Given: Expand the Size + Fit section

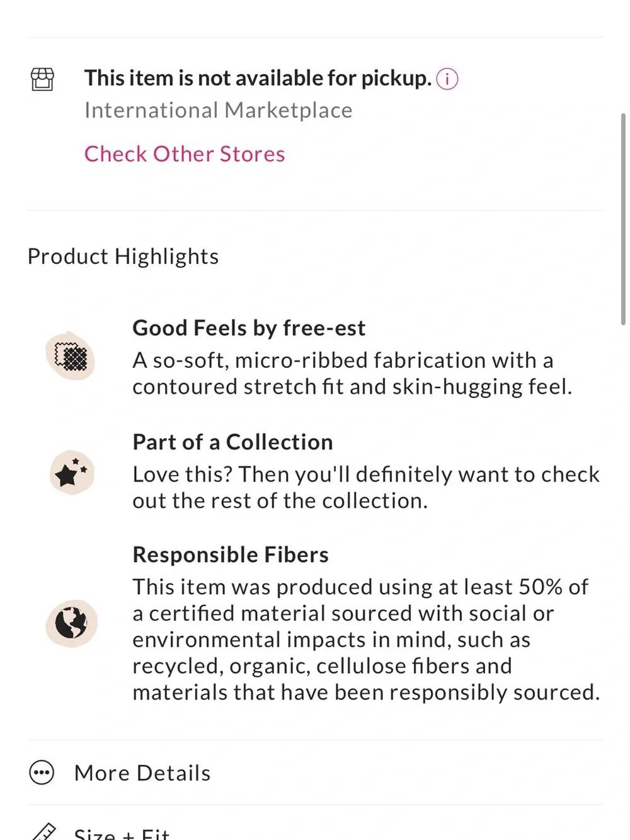Looking at the screenshot, I should click(315, 824).
